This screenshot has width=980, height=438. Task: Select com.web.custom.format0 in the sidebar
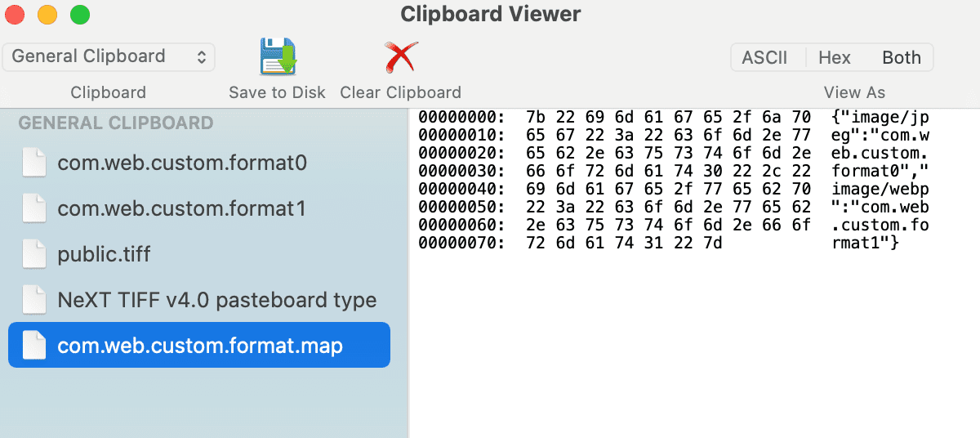(x=182, y=163)
